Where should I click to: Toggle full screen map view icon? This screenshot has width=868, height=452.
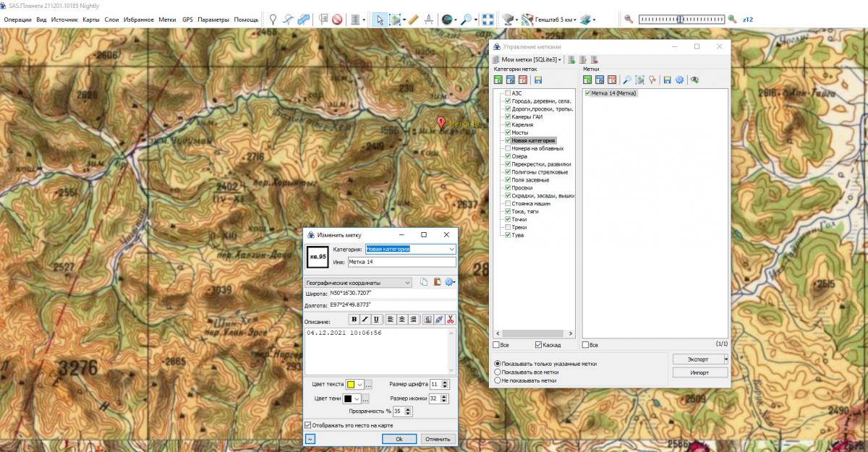coord(488,20)
